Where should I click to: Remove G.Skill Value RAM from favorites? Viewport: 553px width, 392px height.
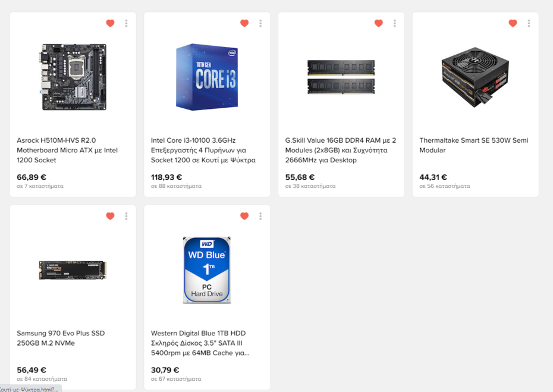click(x=379, y=23)
